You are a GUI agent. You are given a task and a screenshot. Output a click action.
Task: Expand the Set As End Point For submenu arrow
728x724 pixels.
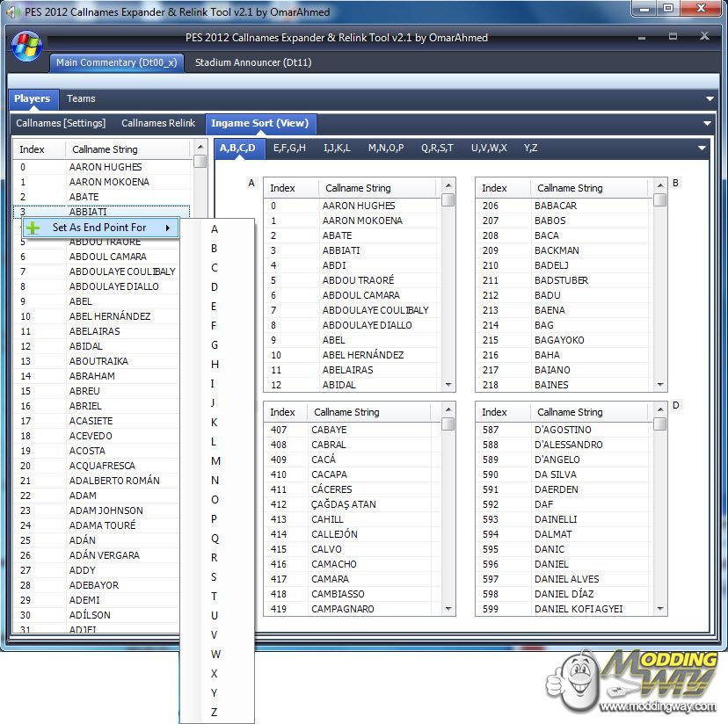click(167, 228)
